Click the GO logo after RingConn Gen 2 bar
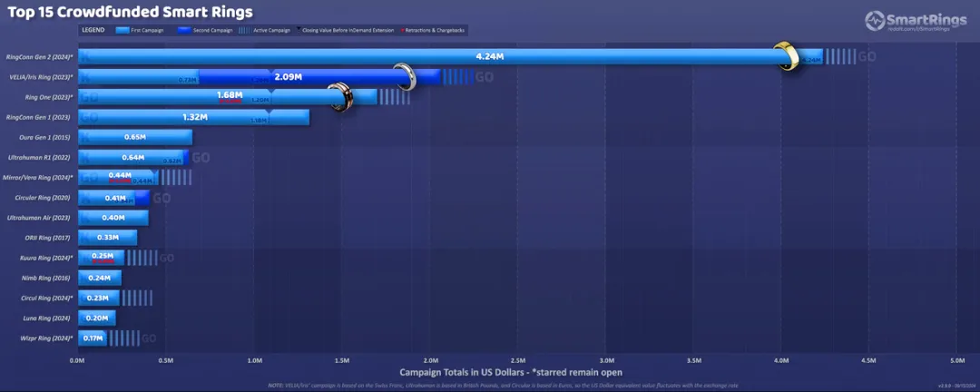 point(867,56)
